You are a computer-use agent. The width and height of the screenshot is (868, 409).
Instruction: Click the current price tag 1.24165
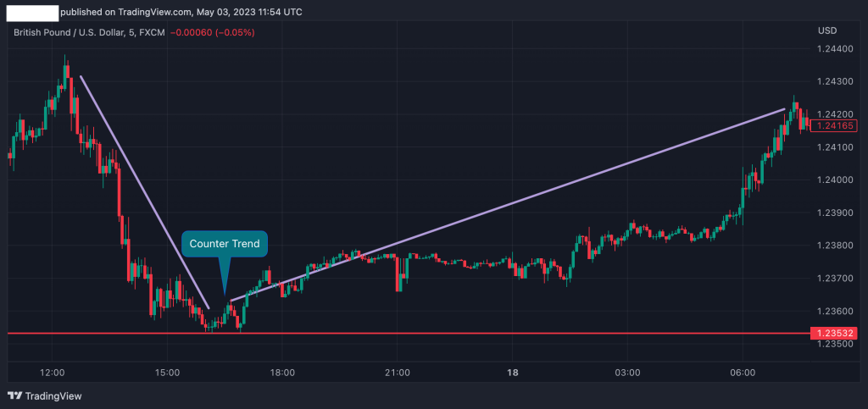click(833, 126)
